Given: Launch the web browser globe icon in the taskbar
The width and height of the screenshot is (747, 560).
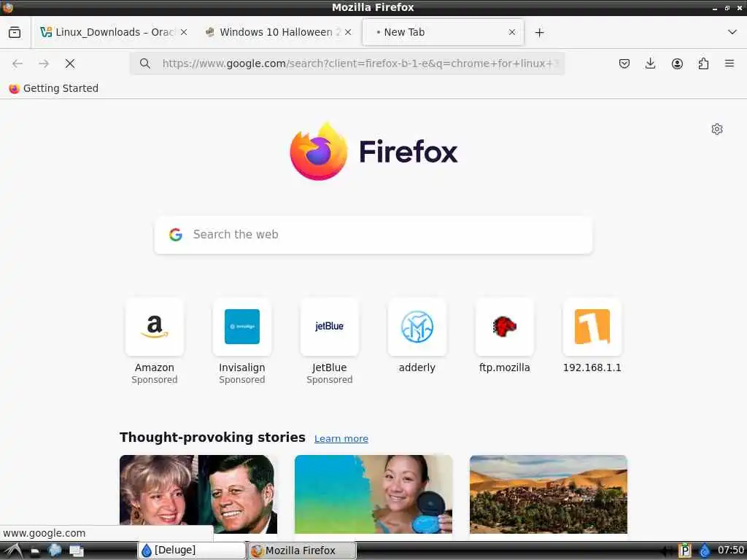Looking at the screenshot, I should [55, 551].
